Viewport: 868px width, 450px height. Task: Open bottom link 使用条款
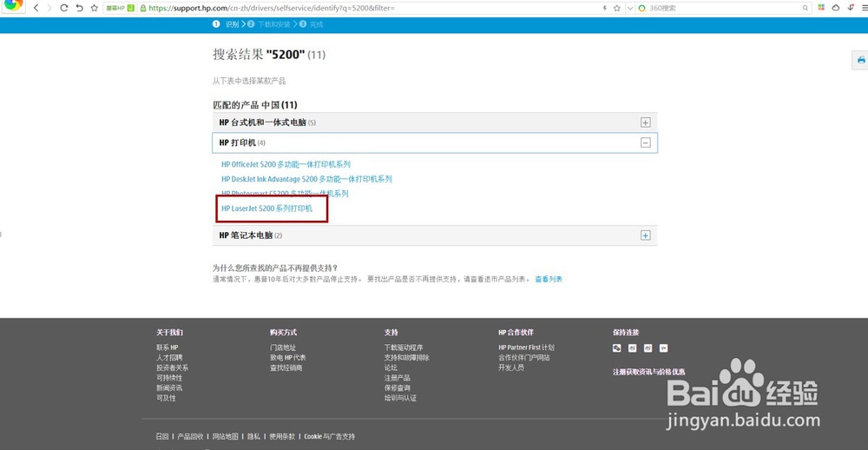(282, 437)
